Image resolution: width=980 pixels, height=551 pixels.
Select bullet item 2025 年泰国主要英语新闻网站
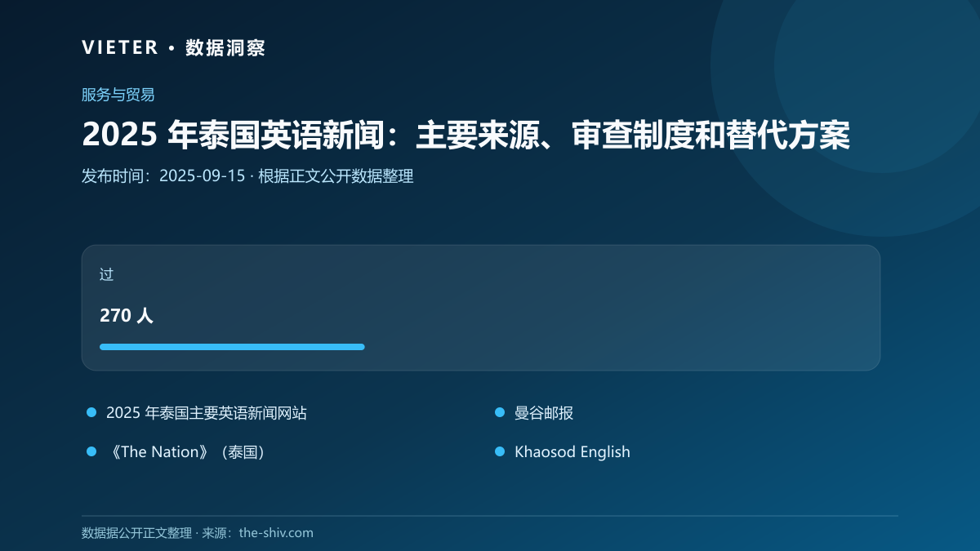(x=207, y=413)
